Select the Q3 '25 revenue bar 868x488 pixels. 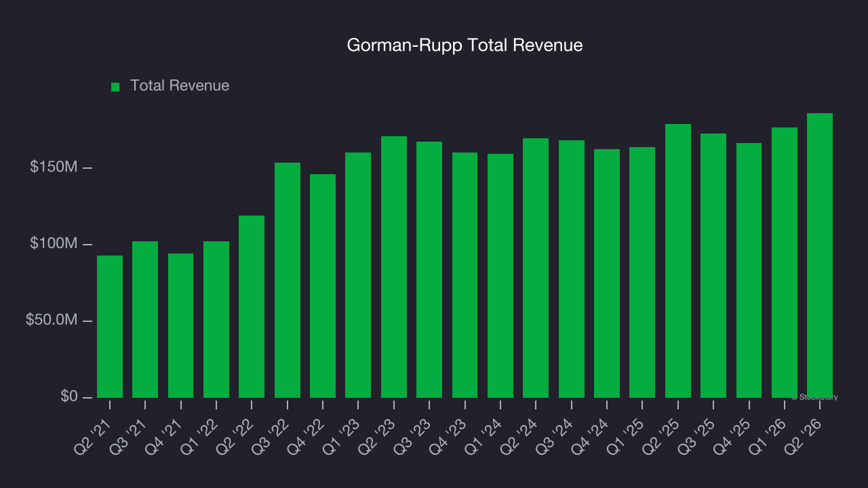(713, 266)
